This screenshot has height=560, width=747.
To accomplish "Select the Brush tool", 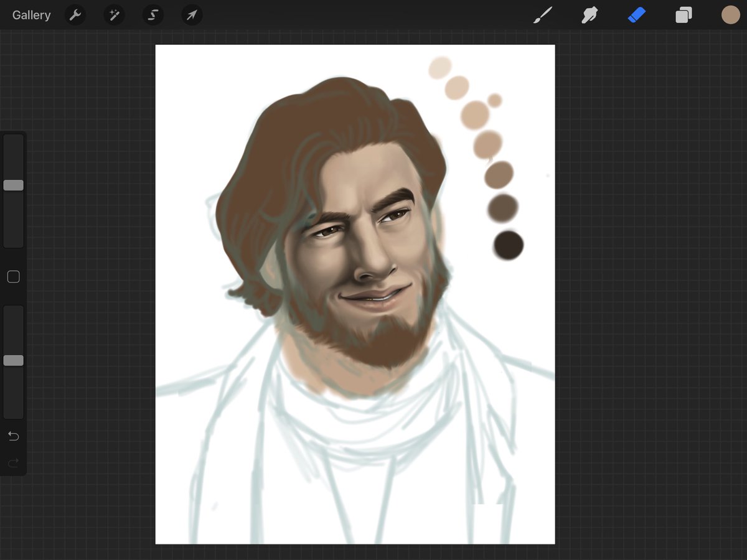I will point(543,15).
